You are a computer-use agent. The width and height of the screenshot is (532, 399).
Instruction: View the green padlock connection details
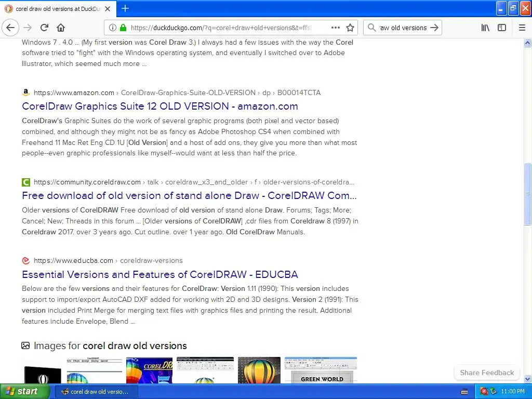123,28
